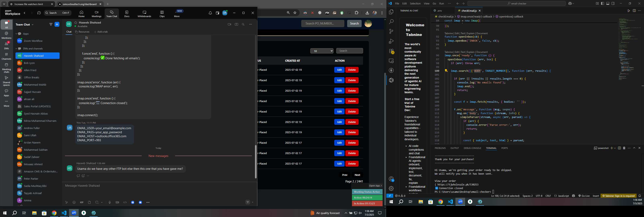Open Zoom notifications bell icon
Image resolution: width=644 pixels, height=217 pixels.
coord(210,13)
